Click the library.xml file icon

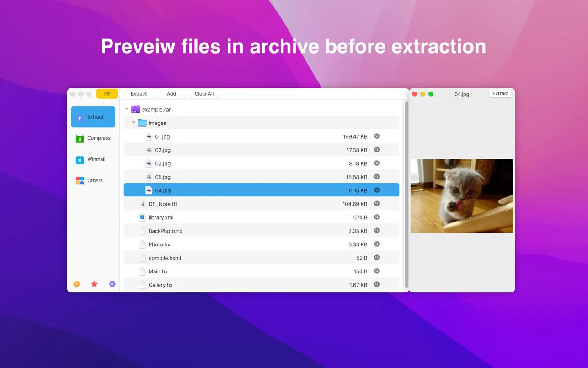[x=142, y=217]
